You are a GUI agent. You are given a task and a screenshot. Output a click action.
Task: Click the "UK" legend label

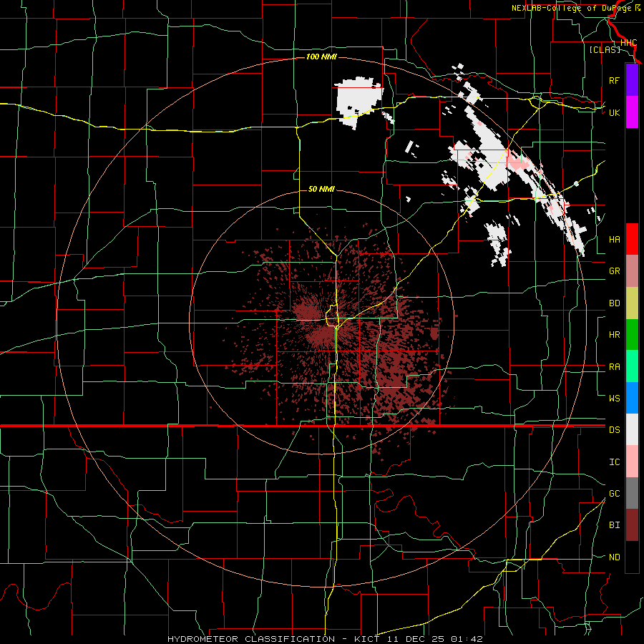tap(614, 112)
